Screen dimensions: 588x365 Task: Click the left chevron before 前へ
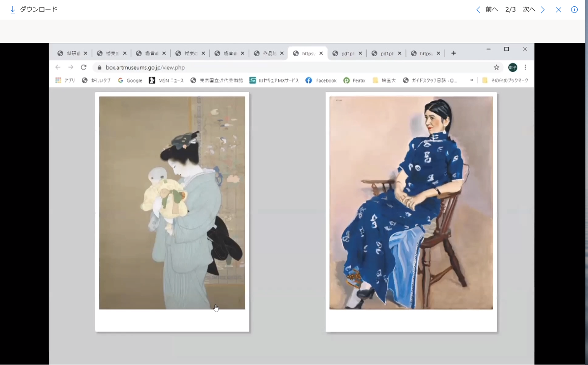tap(479, 10)
